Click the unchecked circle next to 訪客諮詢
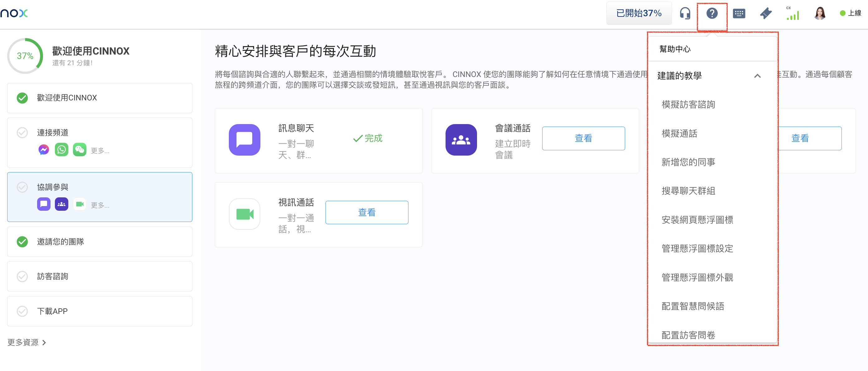The width and height of the screenshot is (868, 371). click(x=22, y=276)
